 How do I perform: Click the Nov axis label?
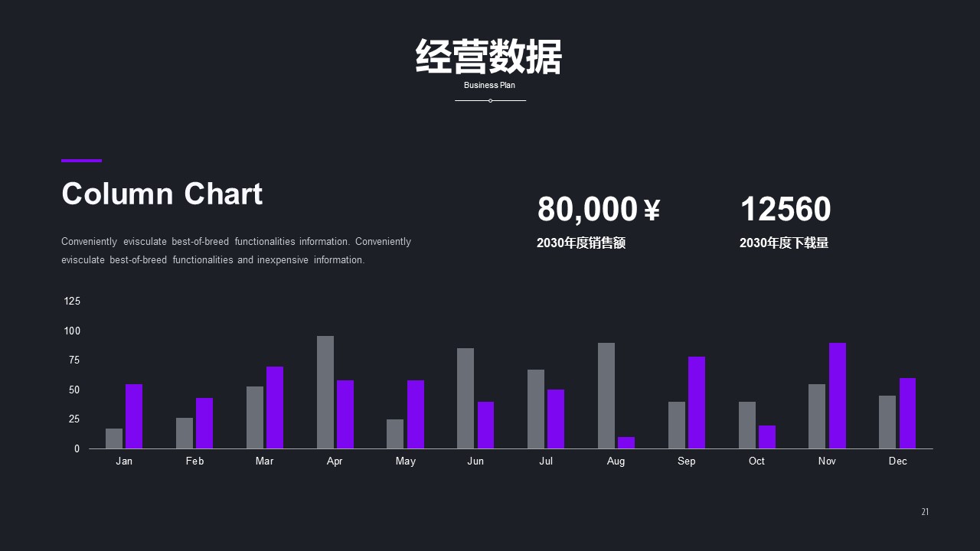pos(827,461)
